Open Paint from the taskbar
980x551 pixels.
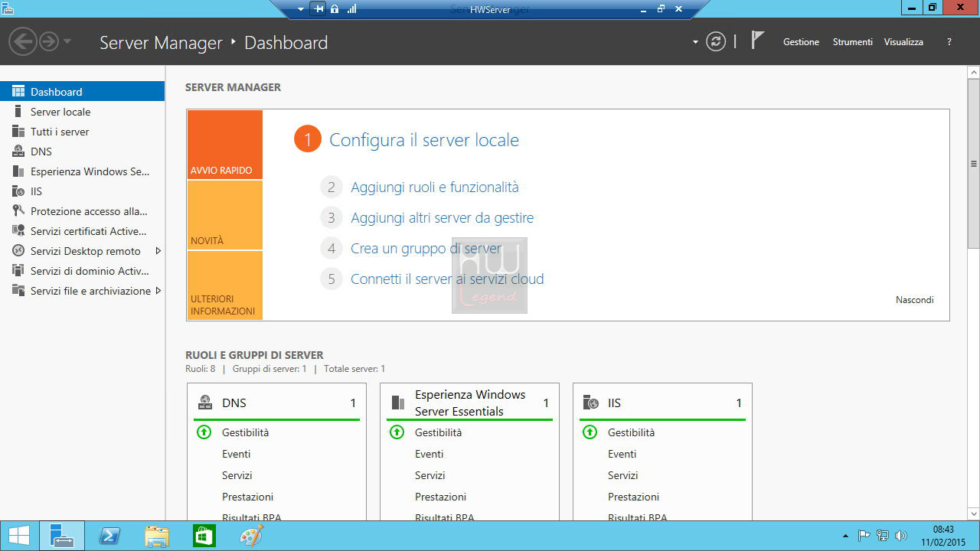tap(251, 536)
